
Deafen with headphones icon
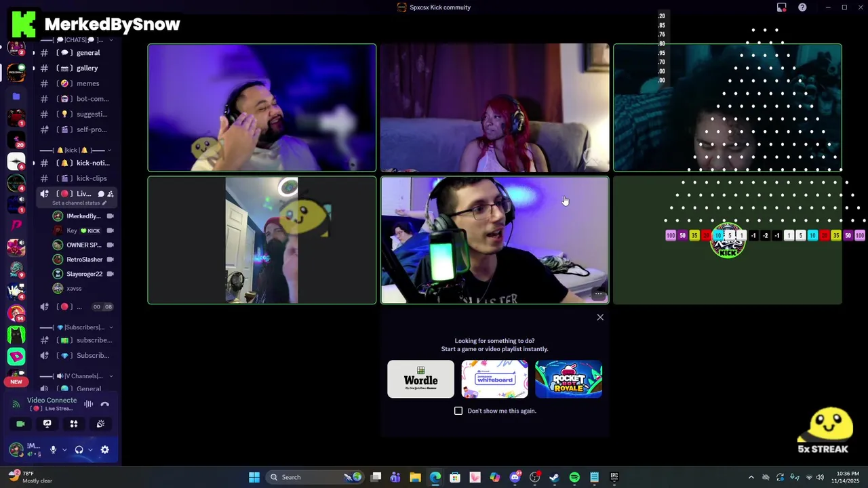(79, 449)
